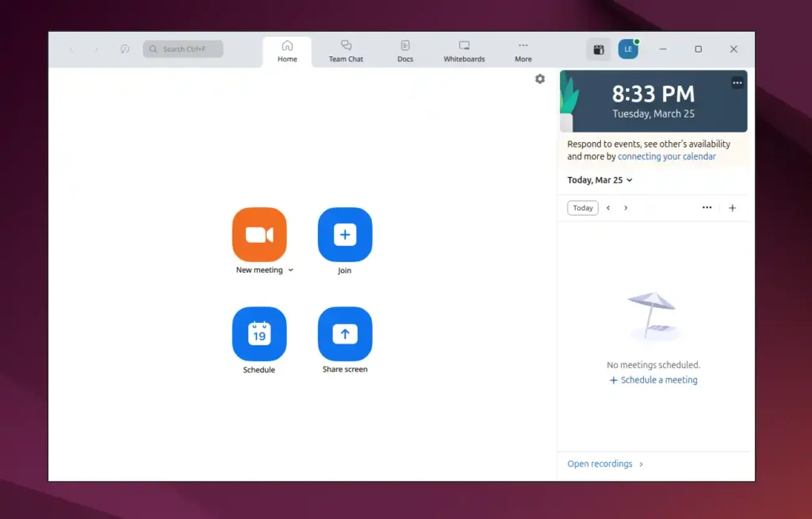Go to the next day with the chevron
This screenshot has width=812, height=519.
pyautogui.click(x=626, y=207)
